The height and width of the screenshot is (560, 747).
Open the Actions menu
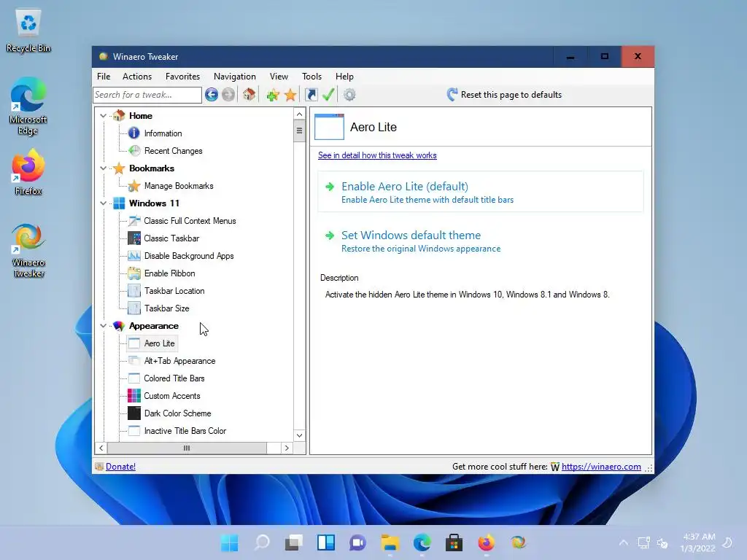(x=137, y=77)
